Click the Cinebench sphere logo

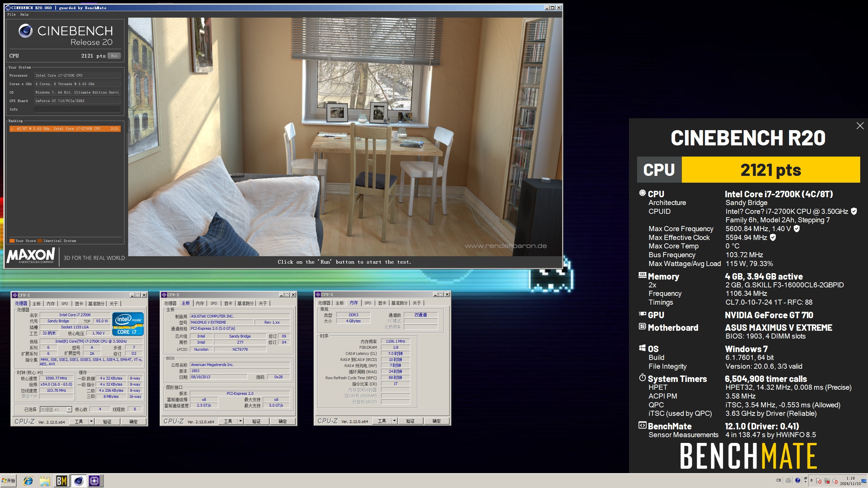point(25,31)
